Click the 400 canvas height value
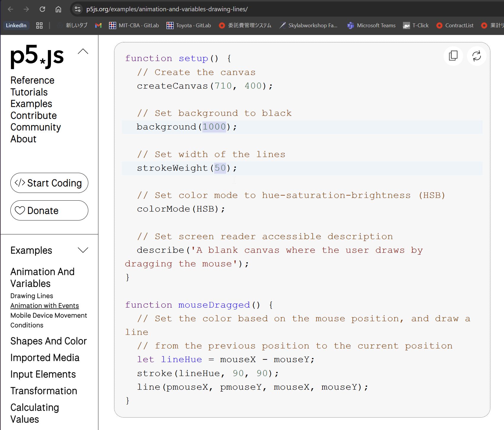This screenshot has width=504, height=430. (253, 86)
